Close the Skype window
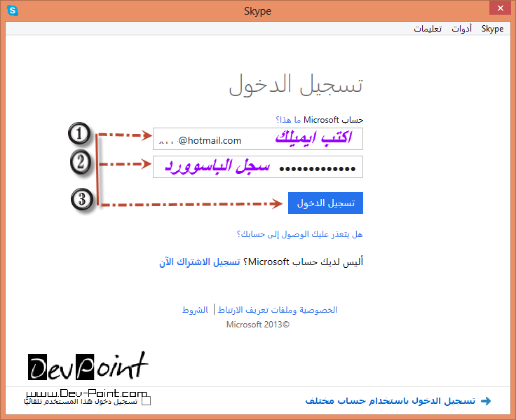516x420 pixels. pos(500,8)
